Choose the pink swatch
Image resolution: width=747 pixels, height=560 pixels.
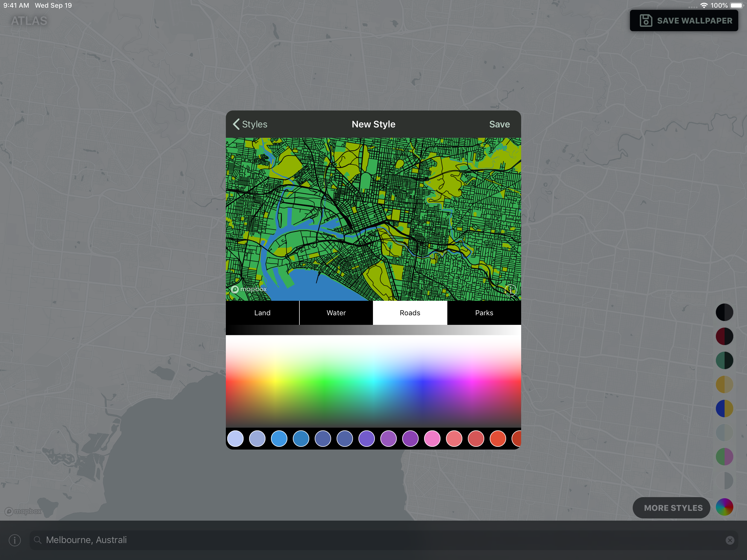pos(432,438)
